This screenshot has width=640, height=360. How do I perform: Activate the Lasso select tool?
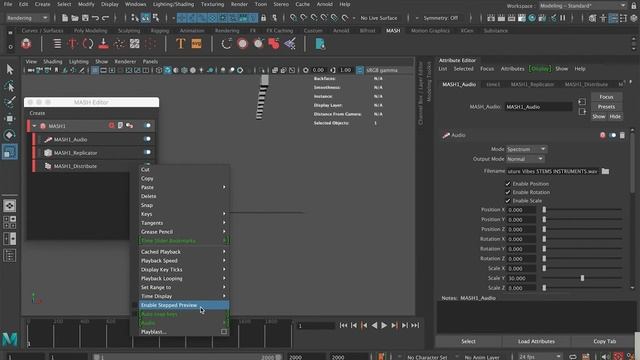[10, 86]
